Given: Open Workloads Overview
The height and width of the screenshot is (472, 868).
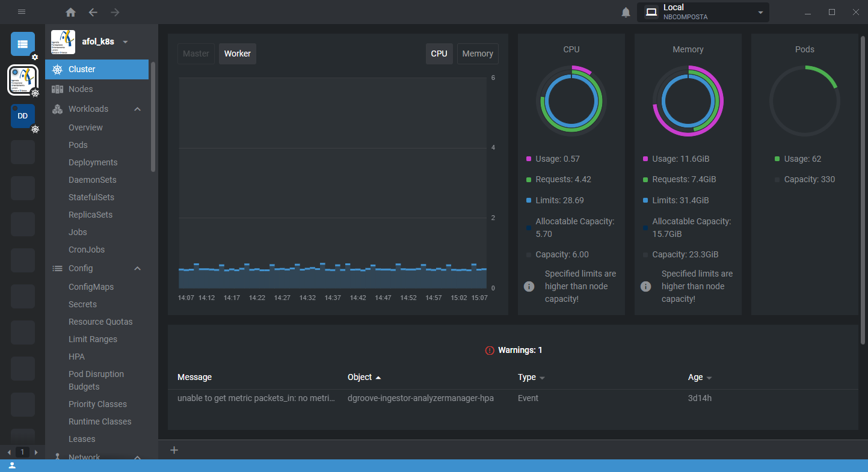Looking at the screenshot, I should pos(85,127).
